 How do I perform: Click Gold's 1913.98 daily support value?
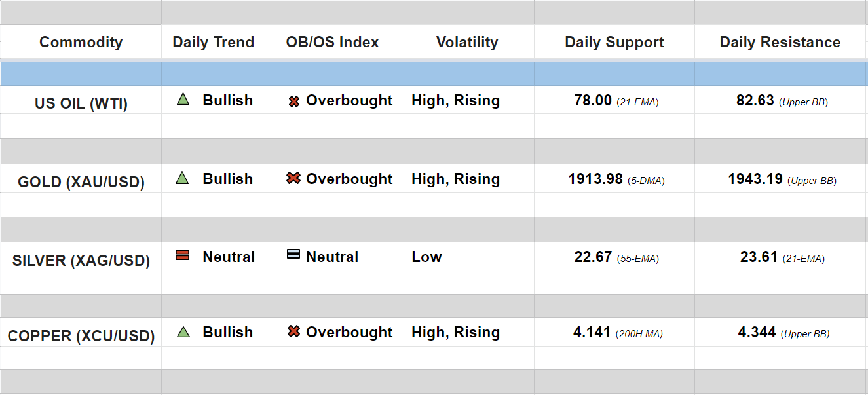(595, 179)
